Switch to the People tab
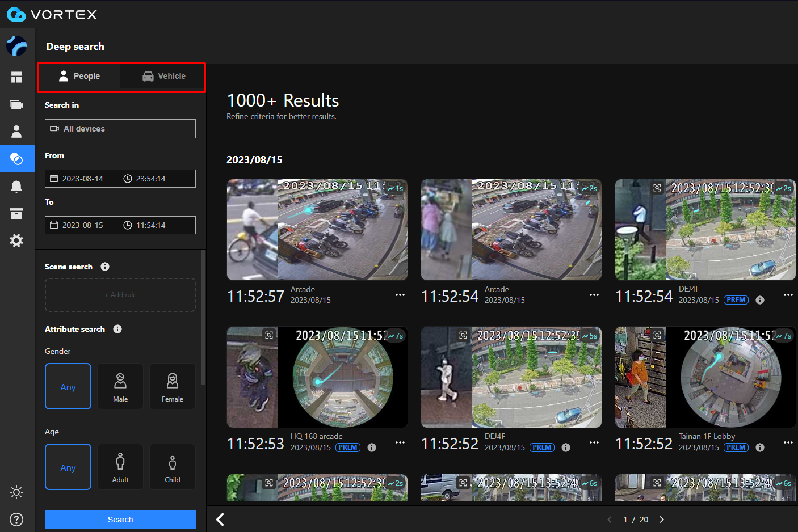Screen dimensions: 798x532 (x=79, y=77)
